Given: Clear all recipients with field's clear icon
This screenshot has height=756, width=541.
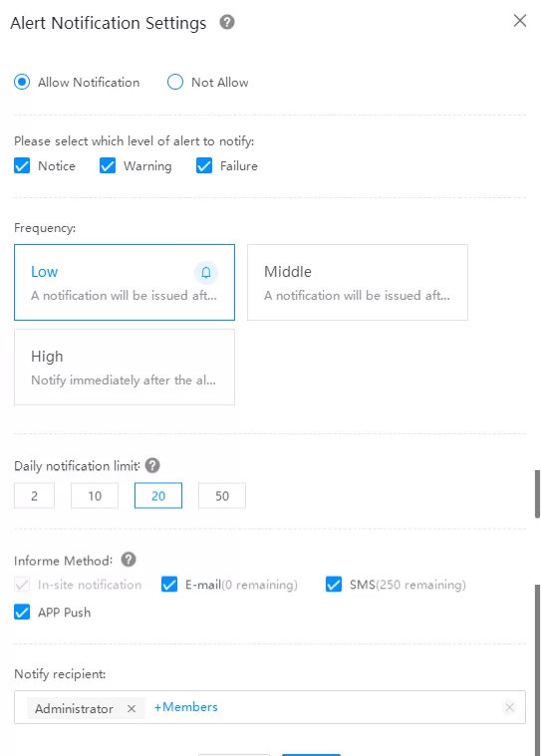Looking at the screenshot, I should click(x=509, y=707).
